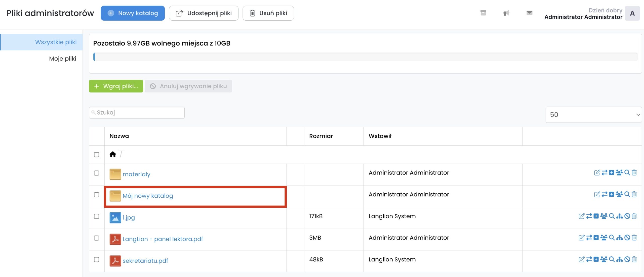Image resolution: width=644 pixels, height=277 pixels.
Task: Tick the checkbox for sekretariatu.pdf
Action: tap(96, 259)
